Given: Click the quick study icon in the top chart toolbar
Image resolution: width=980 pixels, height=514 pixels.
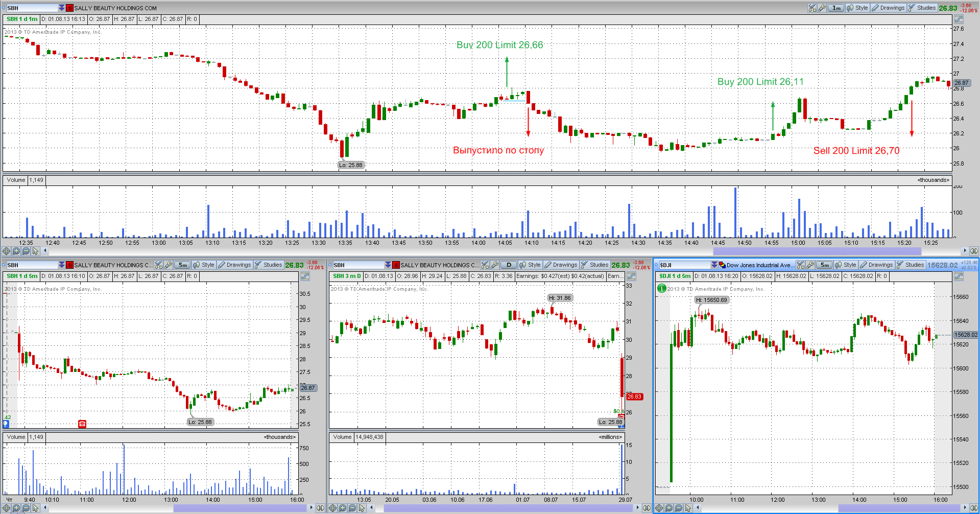Looking at the screenshot, I should point(812,8).
